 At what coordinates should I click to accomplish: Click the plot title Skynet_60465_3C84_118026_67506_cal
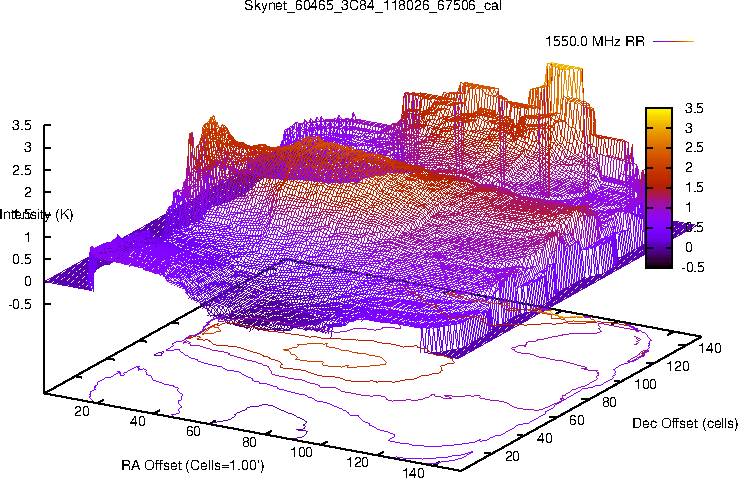click(x=373, y=6)
